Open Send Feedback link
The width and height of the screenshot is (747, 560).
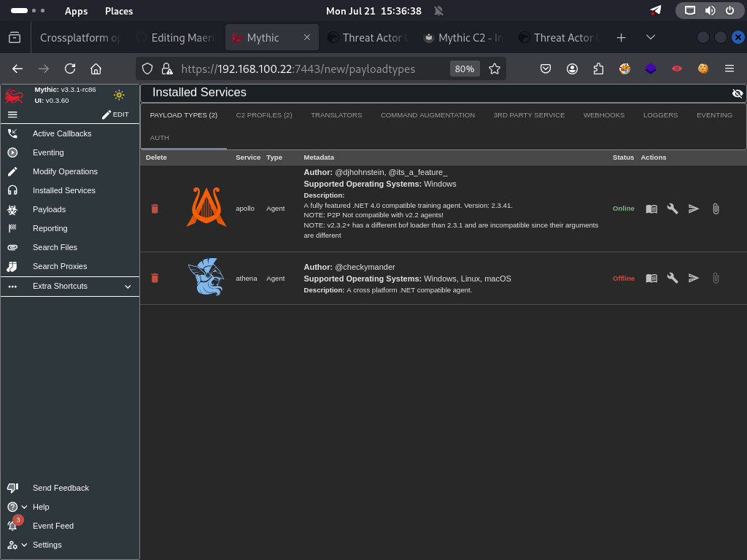point(61,488)
